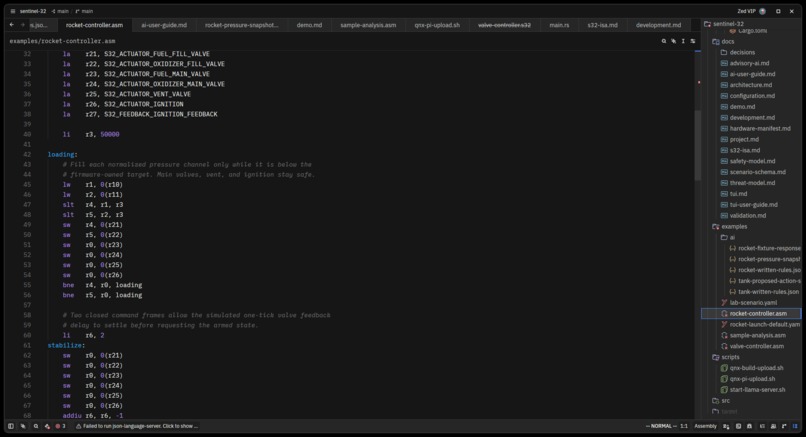The width and height of the screenshot is (806, 437).
Task: Open the application hamburger menu
Action: click(x=13, y=11)
